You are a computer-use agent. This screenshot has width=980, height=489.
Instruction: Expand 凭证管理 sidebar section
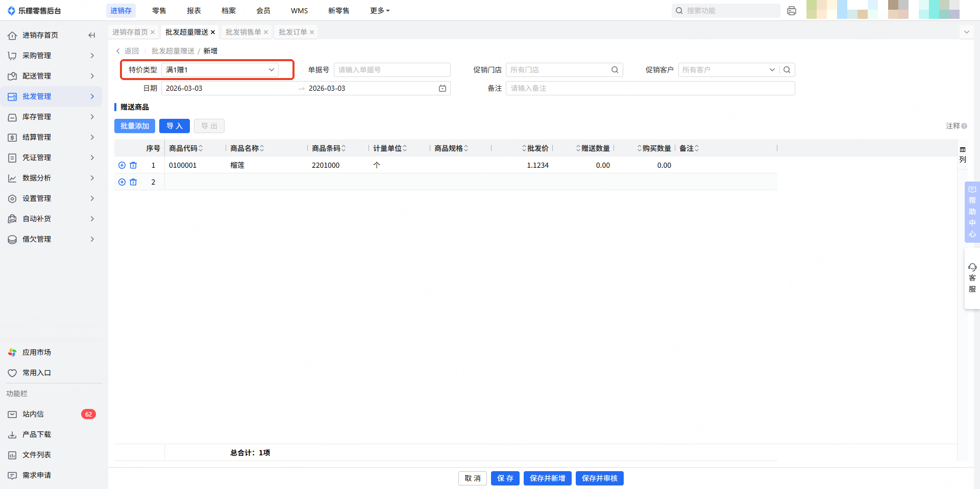pos(51,158)
